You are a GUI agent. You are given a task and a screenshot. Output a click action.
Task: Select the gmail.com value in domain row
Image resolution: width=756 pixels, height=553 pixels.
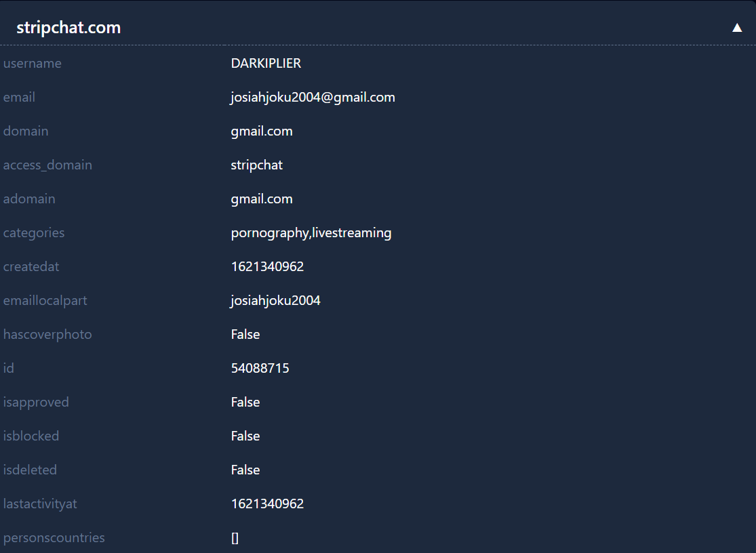click(x=261, y=131)
